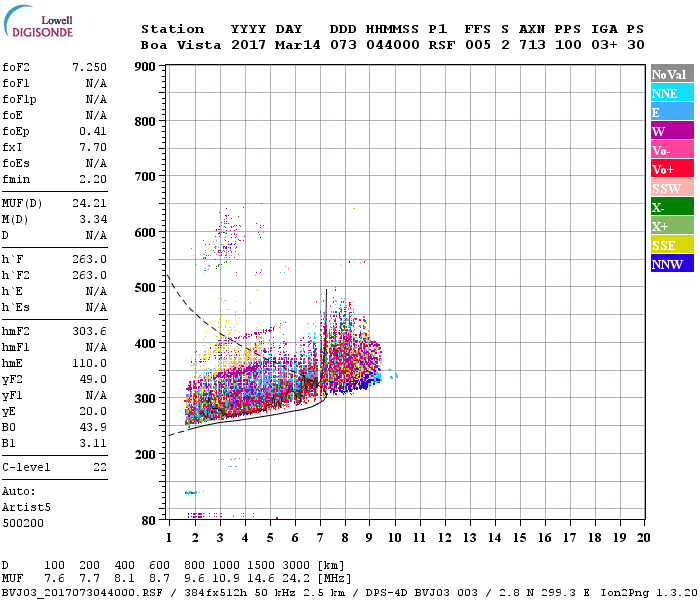Select the No Val legend swatch
Screen dimensions: 700x600
click(x=672, y=74)
